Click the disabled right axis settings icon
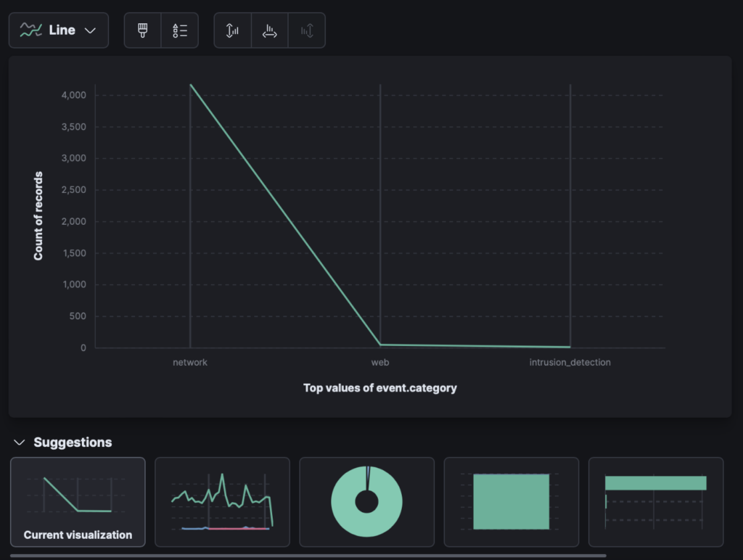 point(307,30)
